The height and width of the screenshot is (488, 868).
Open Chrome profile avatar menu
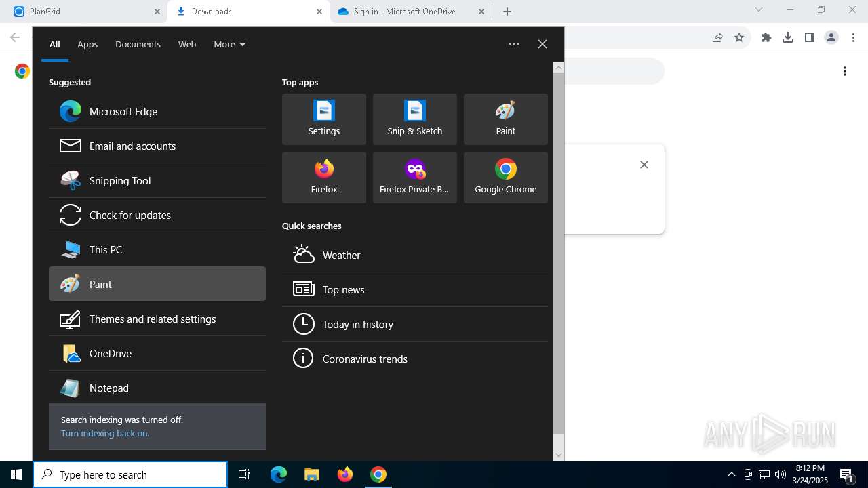[831, 38]
